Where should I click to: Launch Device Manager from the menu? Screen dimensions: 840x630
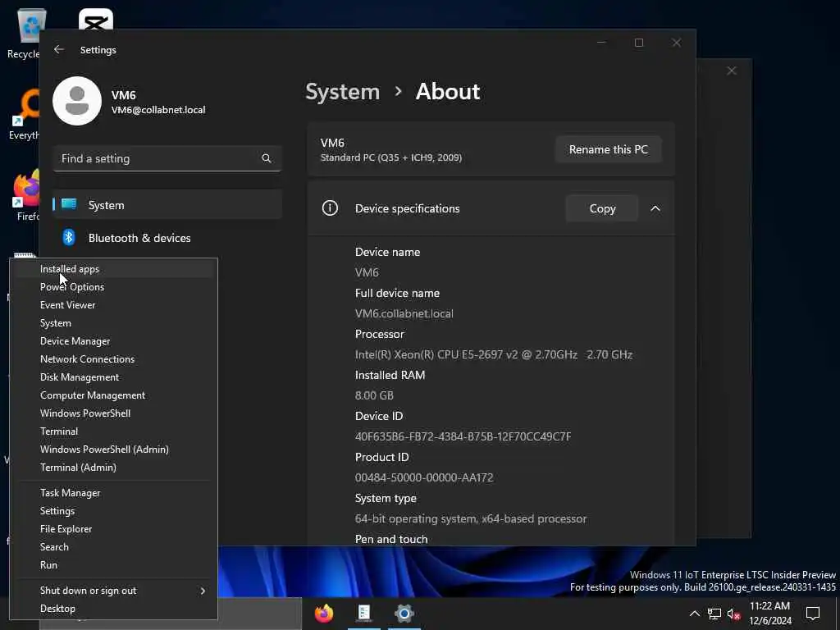[x=113, y=341]
